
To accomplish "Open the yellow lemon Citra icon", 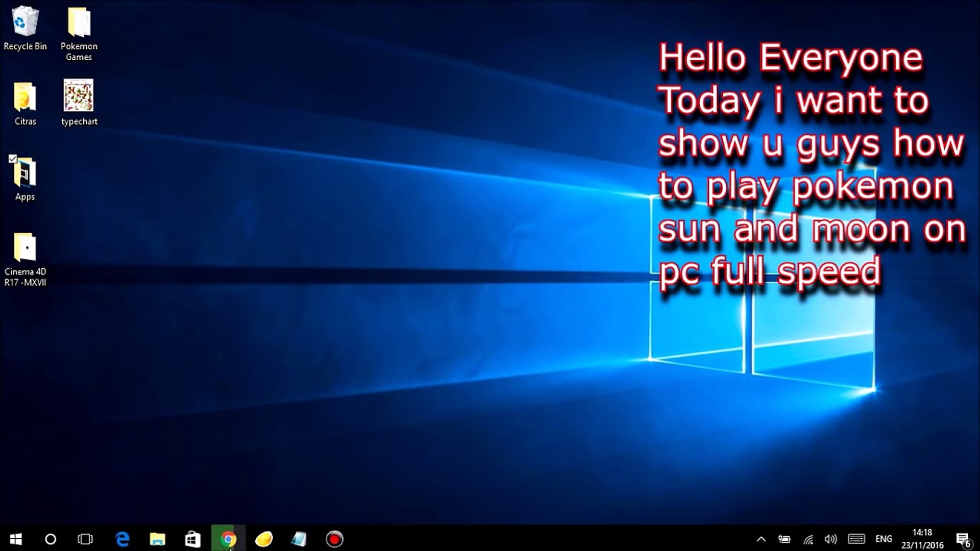I will click(263, 539).
